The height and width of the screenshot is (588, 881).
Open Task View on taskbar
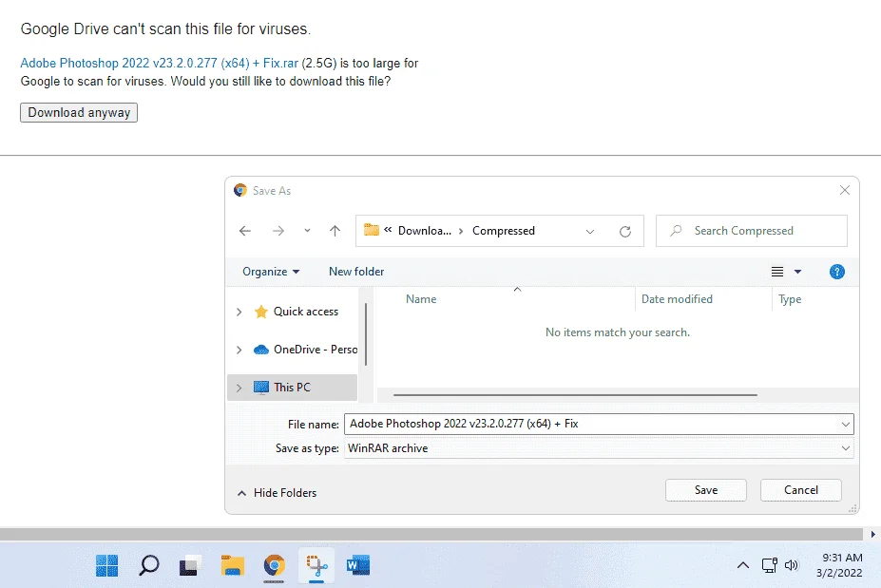pos(190,565)
